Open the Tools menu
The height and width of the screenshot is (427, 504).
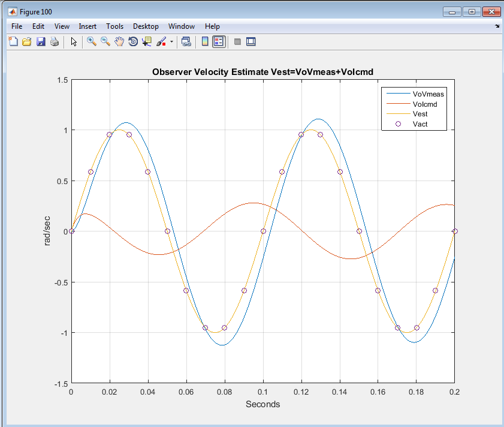coord(114,26)
